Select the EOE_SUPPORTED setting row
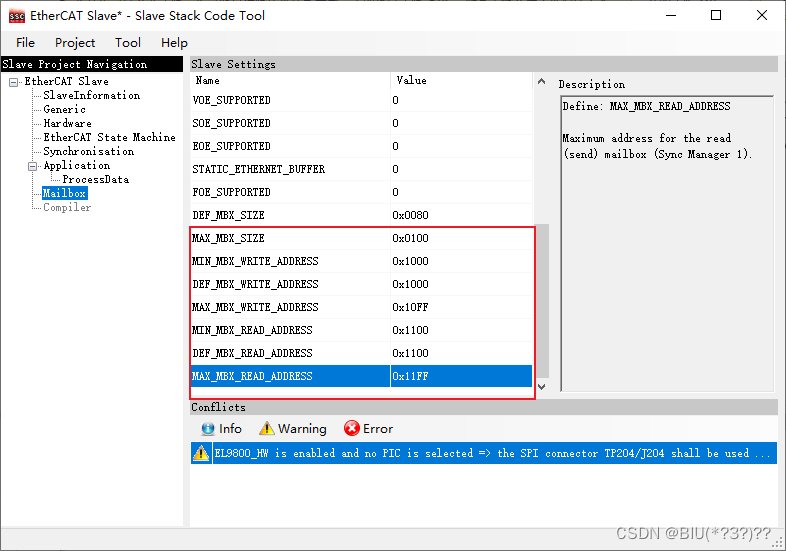The image size is (786, 551). [x=361, y=146]
